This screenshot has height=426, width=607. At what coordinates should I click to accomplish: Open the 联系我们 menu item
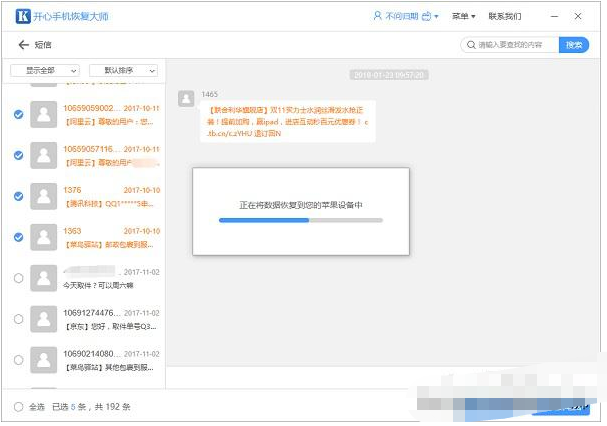(x=504, y=17)
